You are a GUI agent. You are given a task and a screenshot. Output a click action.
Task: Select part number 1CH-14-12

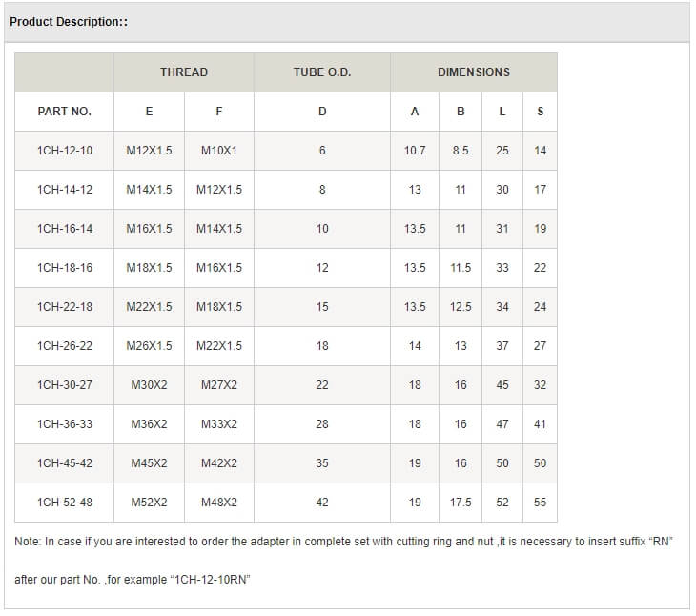pyautogui.click(x=65, y=190)
